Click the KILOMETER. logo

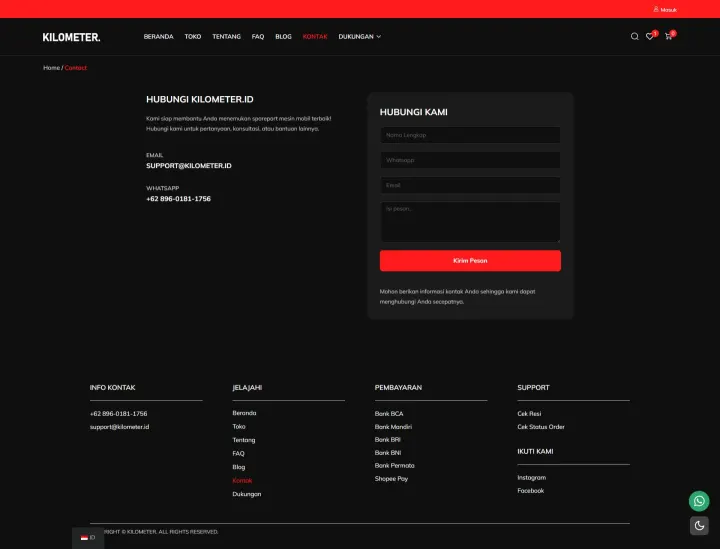click(72, 37)
